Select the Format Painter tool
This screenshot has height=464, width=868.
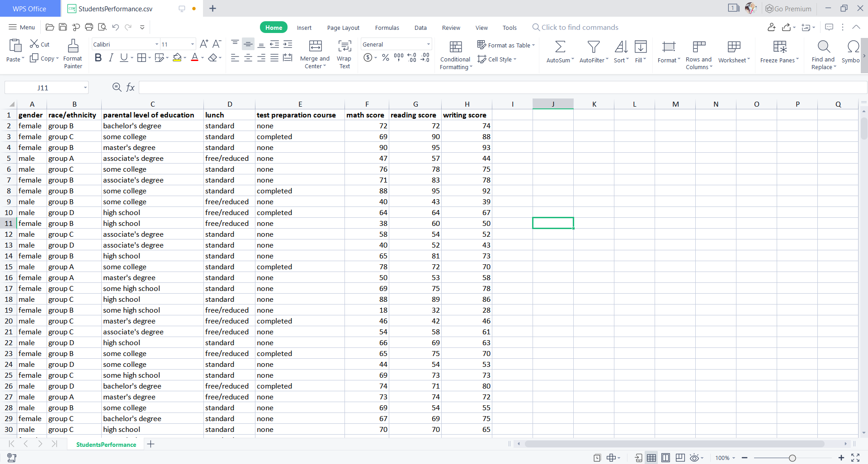[72, 54]
